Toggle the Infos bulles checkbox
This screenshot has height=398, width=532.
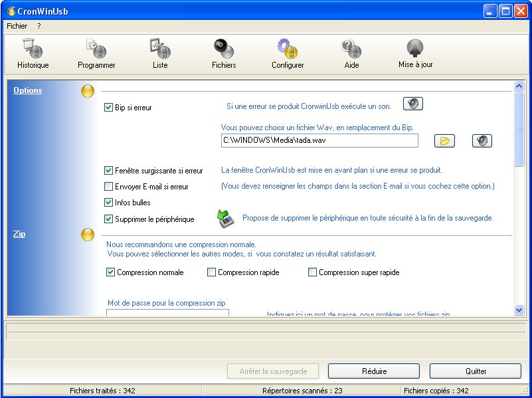pyautogui.click(x=108, y=202)
